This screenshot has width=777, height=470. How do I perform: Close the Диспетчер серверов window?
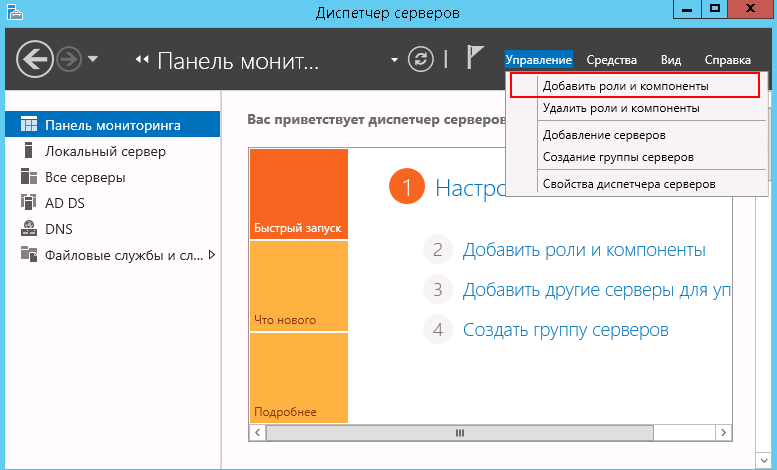coord(750,9)
